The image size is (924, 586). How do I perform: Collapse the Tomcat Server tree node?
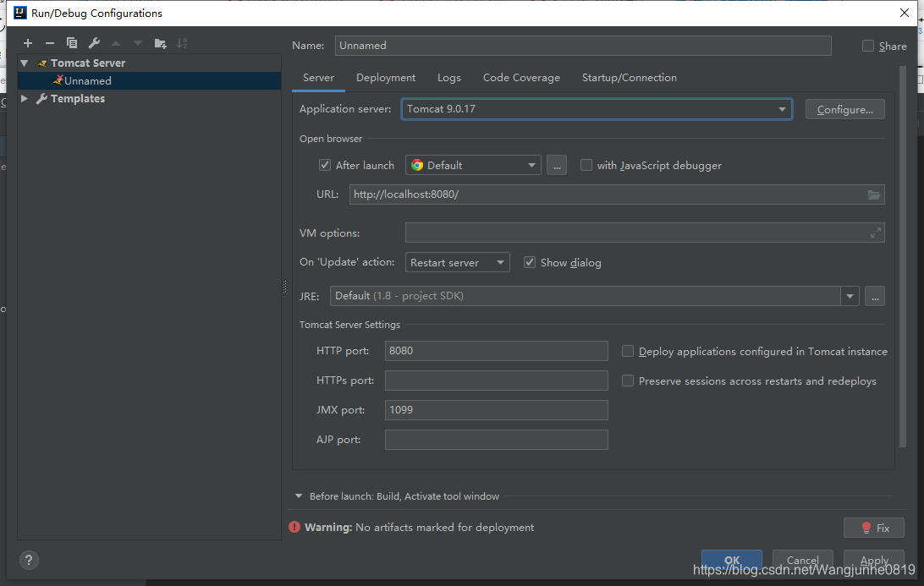point(25,63)
